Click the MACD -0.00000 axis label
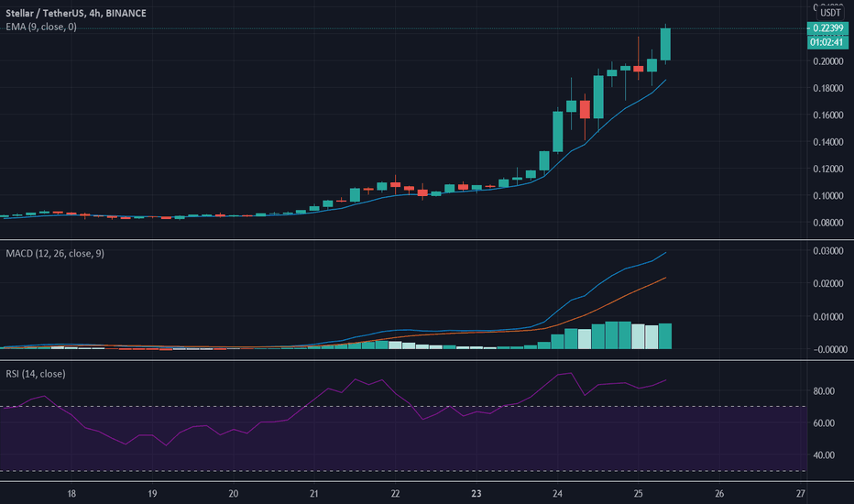This screenshot has height=504, width=854. click(x=830, y=349)
